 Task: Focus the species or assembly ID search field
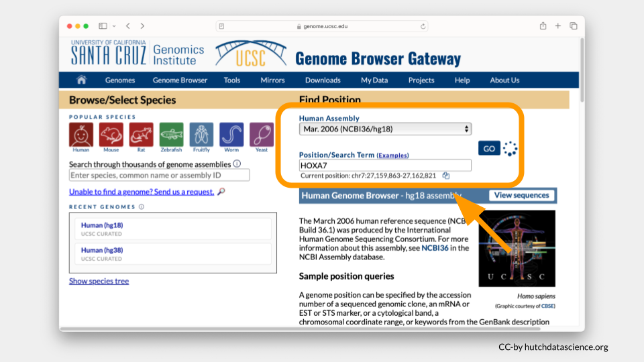tap(160, 175)
